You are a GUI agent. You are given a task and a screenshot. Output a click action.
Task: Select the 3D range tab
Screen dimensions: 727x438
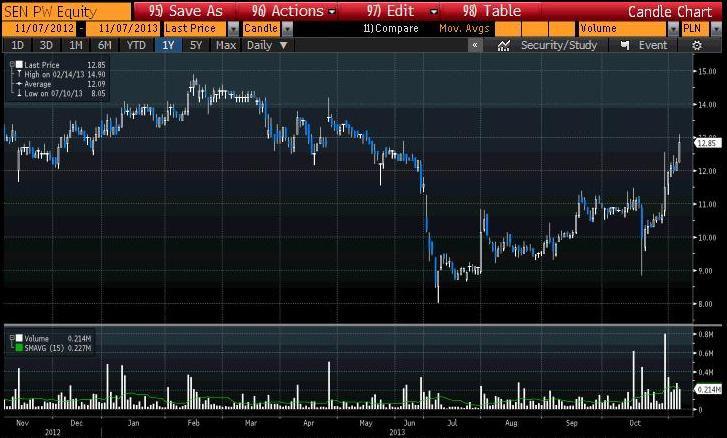point(46,45)
